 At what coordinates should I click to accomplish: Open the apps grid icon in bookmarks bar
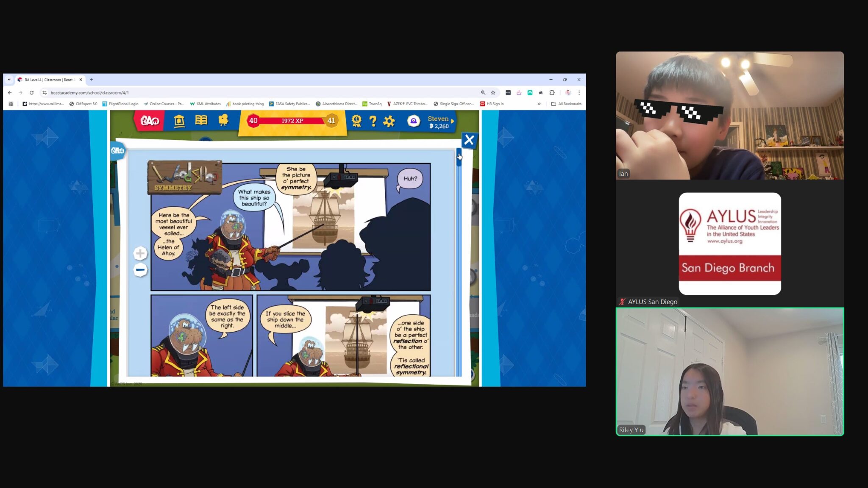(x=11, y=104)
